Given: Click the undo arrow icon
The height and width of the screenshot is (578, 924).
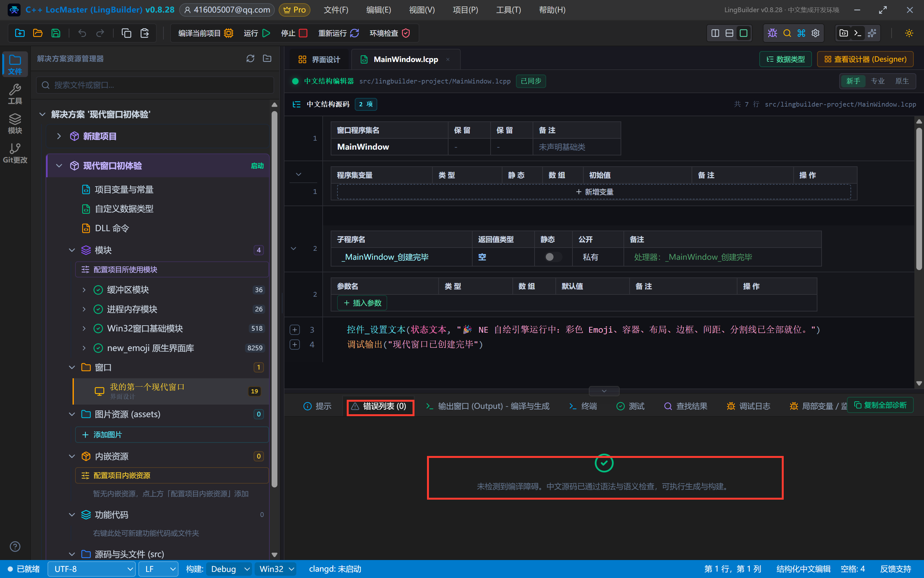Looking at the screenshot, I should click(x=82, y=33).
